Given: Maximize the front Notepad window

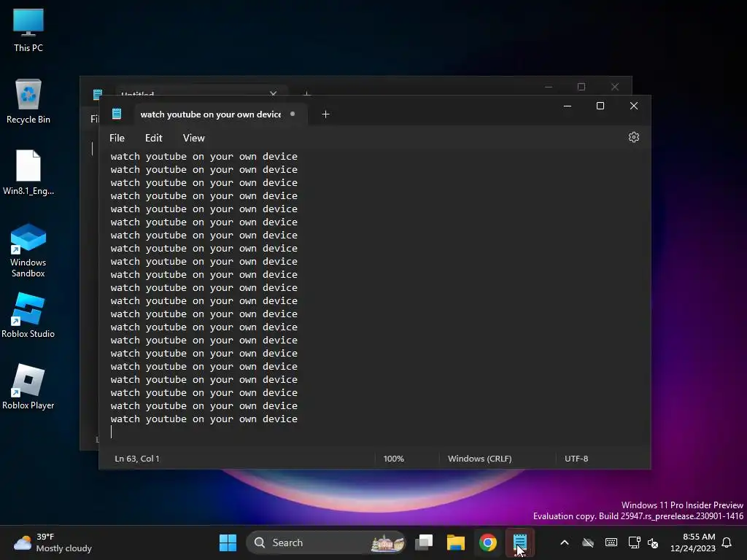Looking at the screenshot, I should click(x=600, y=106).
